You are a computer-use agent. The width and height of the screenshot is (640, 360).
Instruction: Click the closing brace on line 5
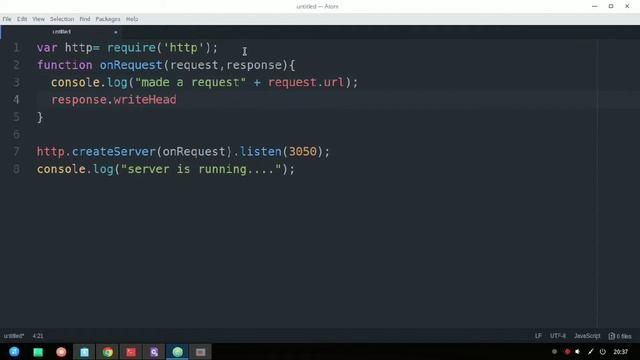click(x=40, y=118)
